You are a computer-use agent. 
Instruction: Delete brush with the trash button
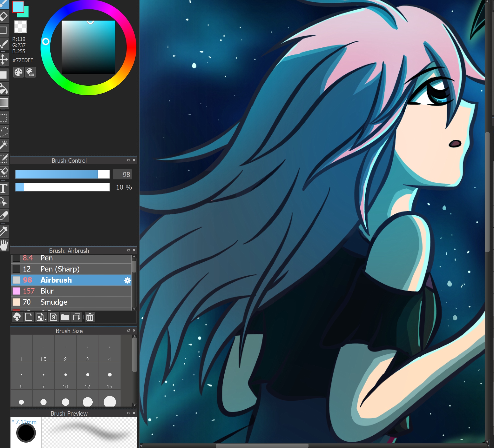click(90, 317)
